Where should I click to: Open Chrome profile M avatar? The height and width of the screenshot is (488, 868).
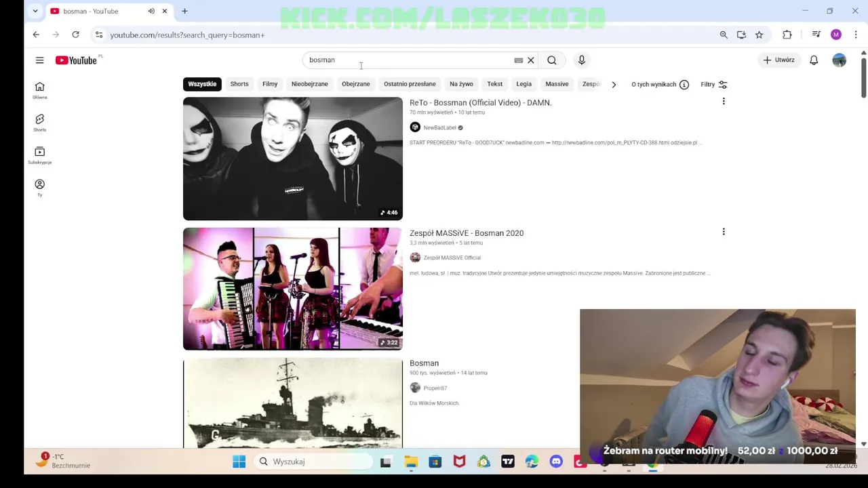[x=836, y=35]
